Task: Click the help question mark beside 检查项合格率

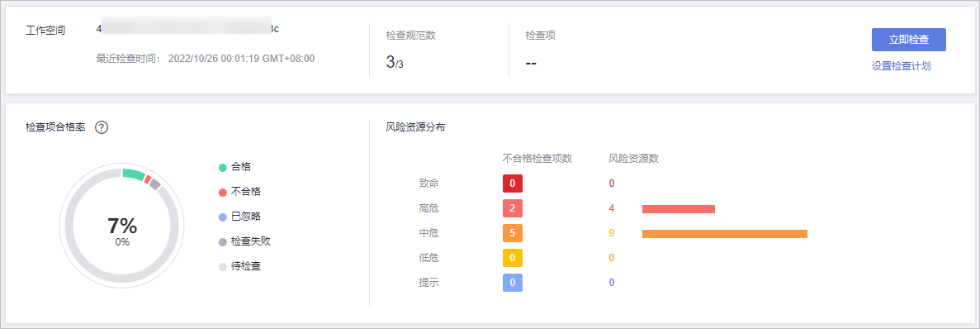Action: [x=102, y=127]
